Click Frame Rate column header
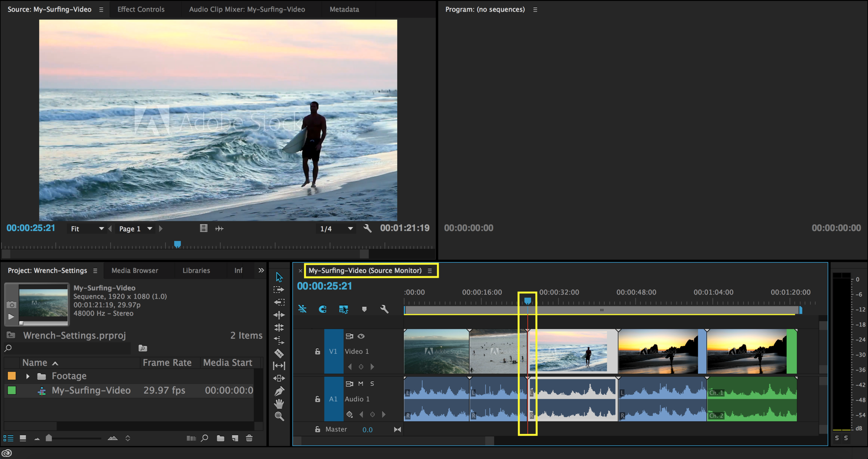This screenshot has width=868, height=459. (x=167, y=362)
